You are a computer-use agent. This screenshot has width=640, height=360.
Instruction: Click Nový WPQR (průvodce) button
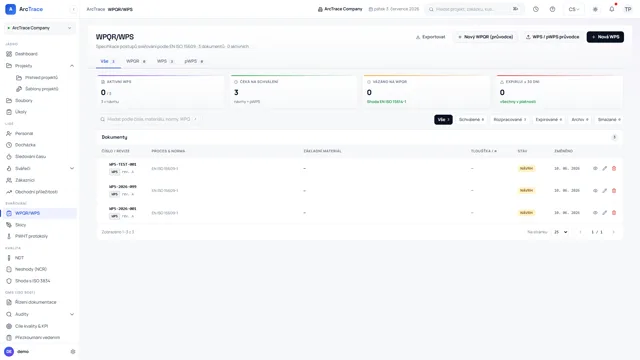coord(486,37)
